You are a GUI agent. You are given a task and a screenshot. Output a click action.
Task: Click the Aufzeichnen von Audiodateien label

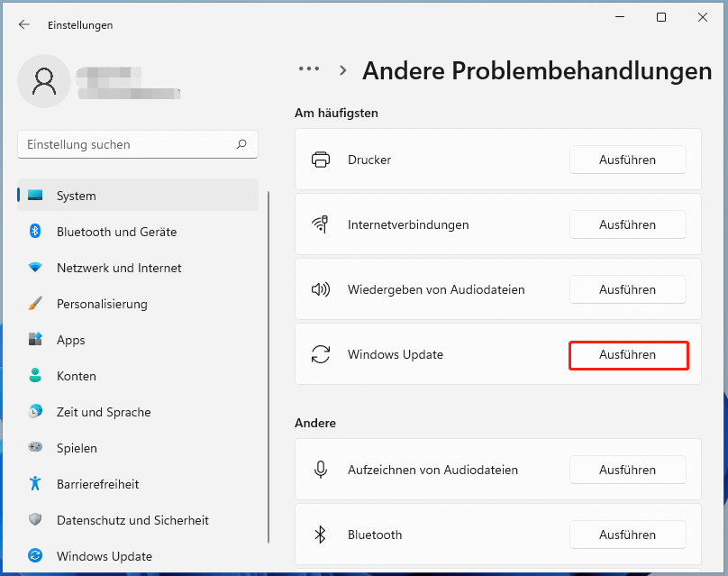click(432, 470)
